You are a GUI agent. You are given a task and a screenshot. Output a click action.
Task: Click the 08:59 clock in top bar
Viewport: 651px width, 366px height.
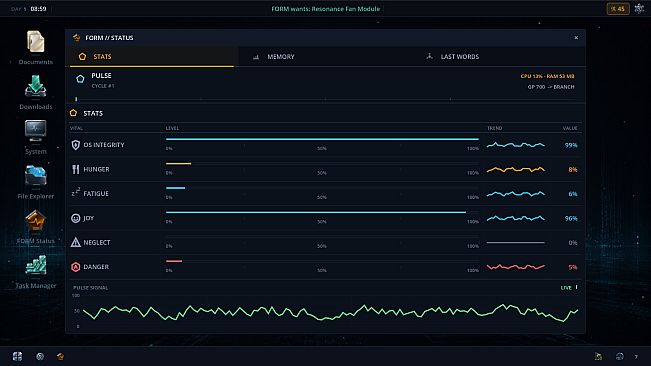click(38, 9)
